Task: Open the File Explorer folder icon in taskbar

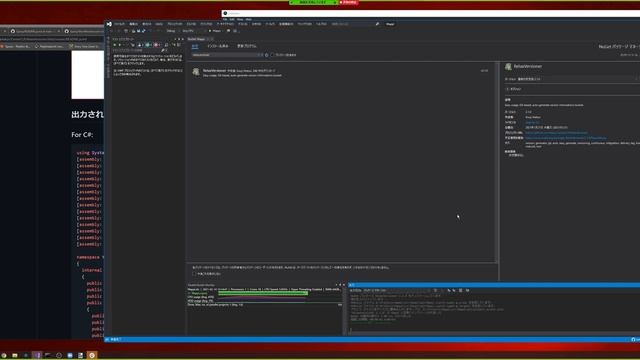Action: (15, 355)
